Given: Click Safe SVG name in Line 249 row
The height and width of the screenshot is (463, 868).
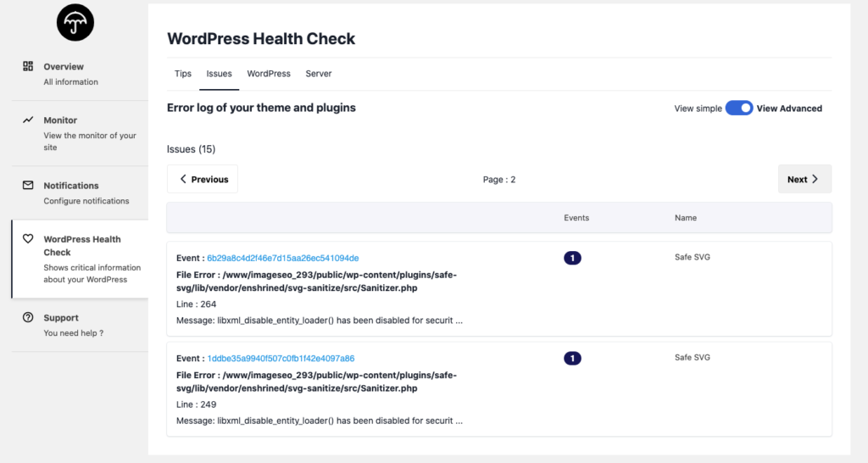Looking at the screenshot, I should 692,357.
